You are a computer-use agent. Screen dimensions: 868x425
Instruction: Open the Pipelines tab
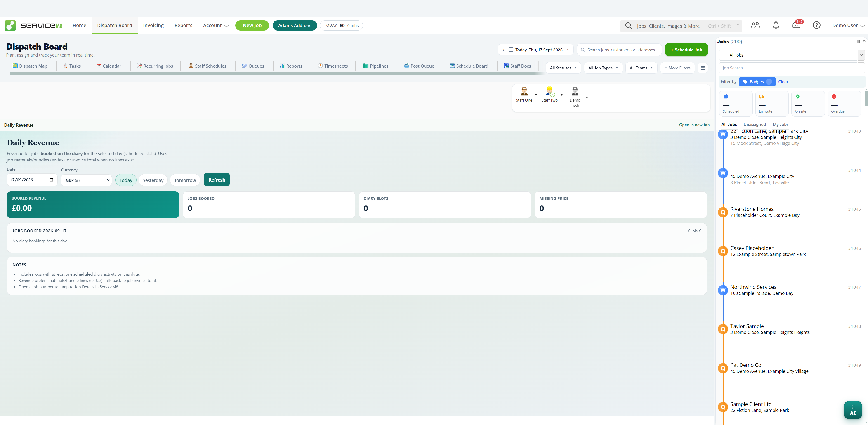pyautogui.click(x=376, y=66)
